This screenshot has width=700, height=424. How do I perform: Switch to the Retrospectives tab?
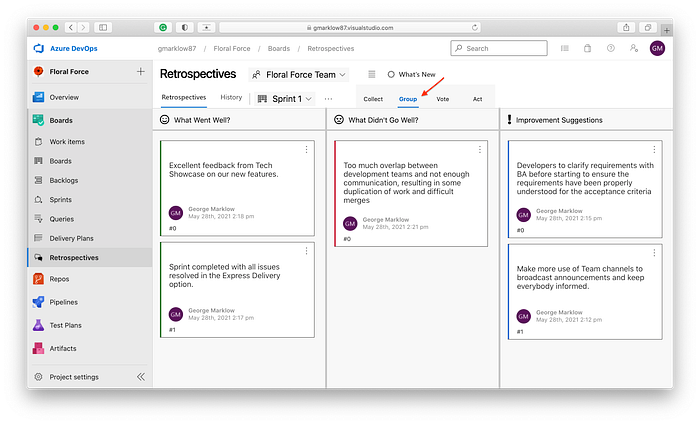[x=184, y=97]
